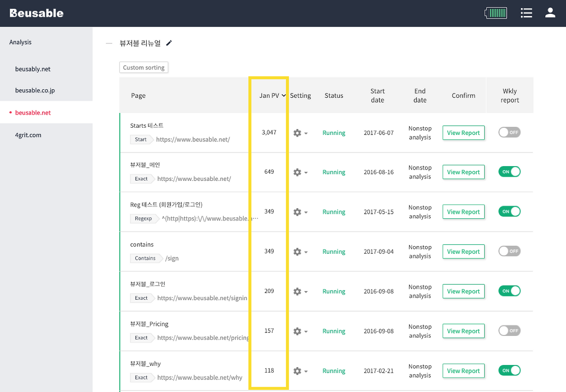The image size is (566, 392).
Task: Open the list menu icon in header
Action: pyautogui.click(x=526, y=13)
